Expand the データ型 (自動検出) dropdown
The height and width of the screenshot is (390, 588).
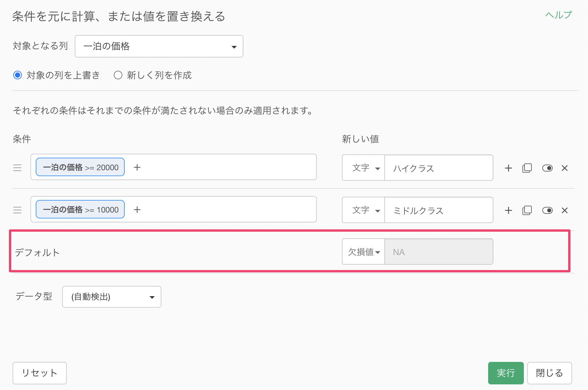(112, 297)
